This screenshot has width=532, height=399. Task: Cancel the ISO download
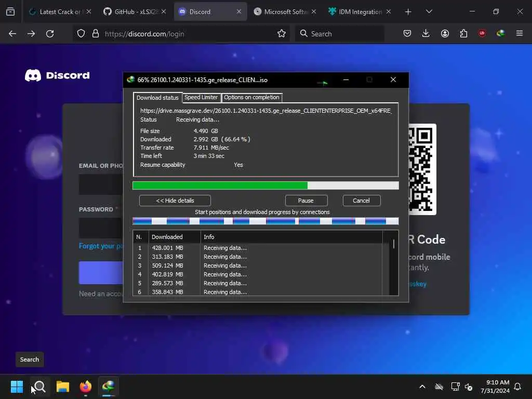[362, 201]
